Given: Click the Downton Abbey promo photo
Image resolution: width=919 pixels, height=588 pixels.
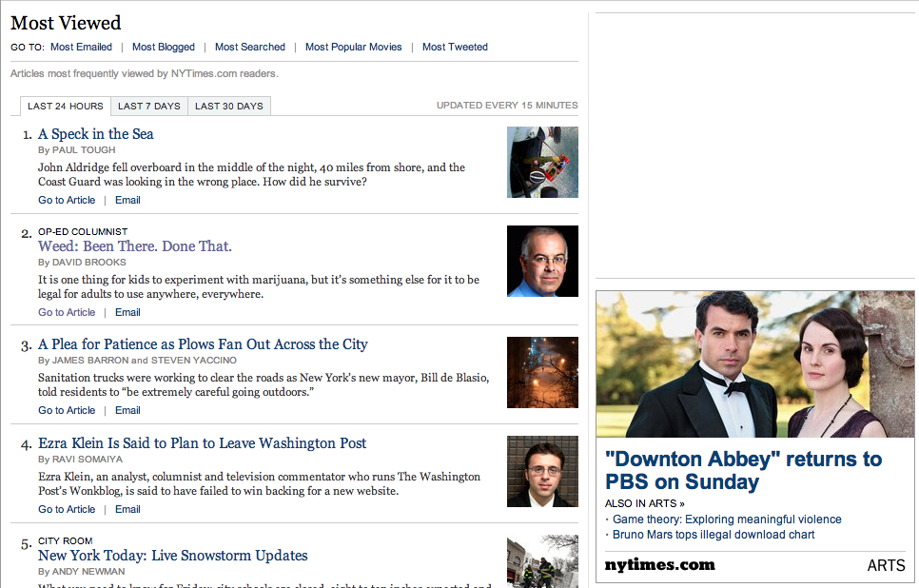Looking at the screenshot, I should (x=755, y=364).
